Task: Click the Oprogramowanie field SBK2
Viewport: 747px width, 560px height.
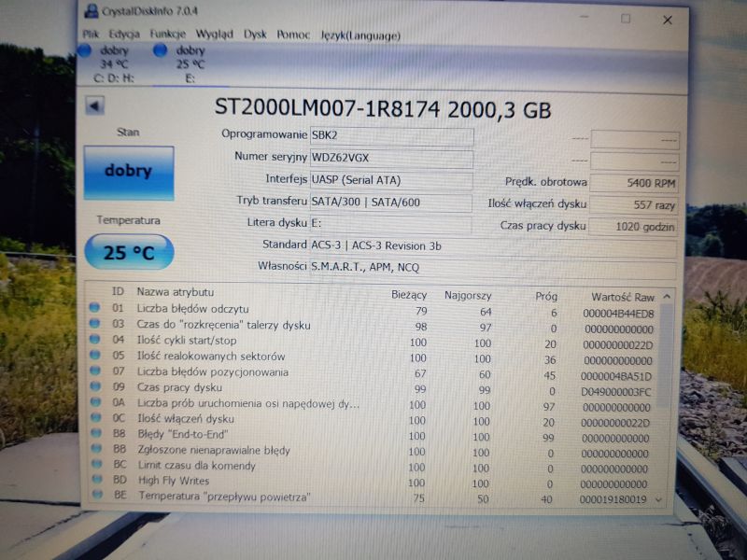Action: (x=391, y=135)
